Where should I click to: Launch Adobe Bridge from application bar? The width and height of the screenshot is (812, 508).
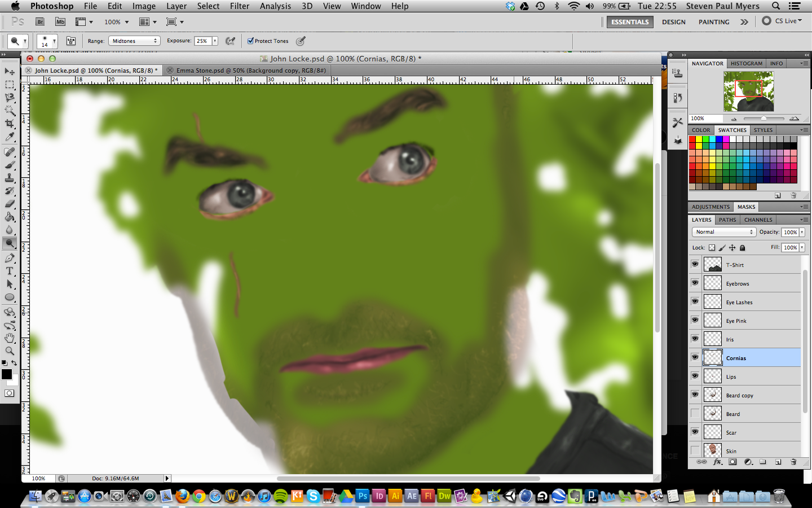click(x=40, y=21)
